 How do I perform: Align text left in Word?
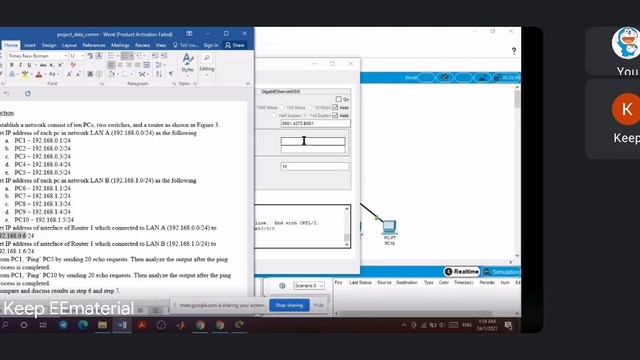coord(111,65)
